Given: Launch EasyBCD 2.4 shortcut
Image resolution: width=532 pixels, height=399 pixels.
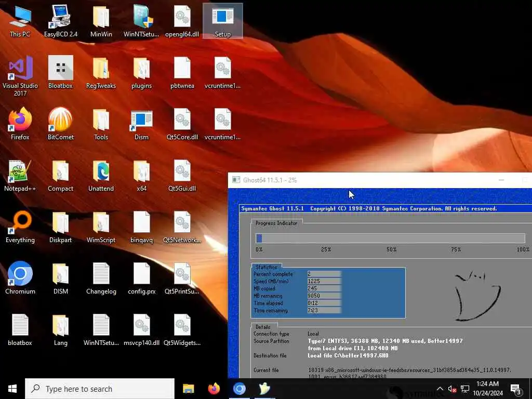Looking at the screenshot, I should pyautogui.click(x=61, y=21).
